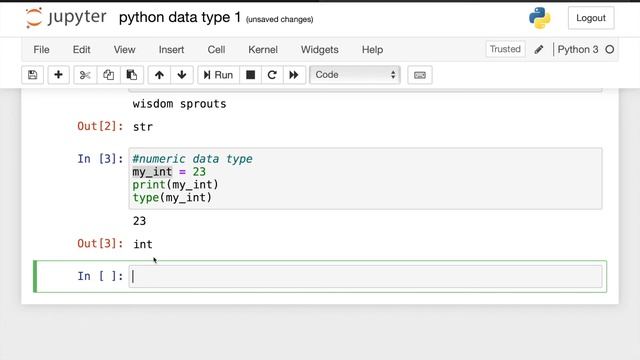Click the Python logo icon
Screen dimensions: 640x360
[540, 18]
